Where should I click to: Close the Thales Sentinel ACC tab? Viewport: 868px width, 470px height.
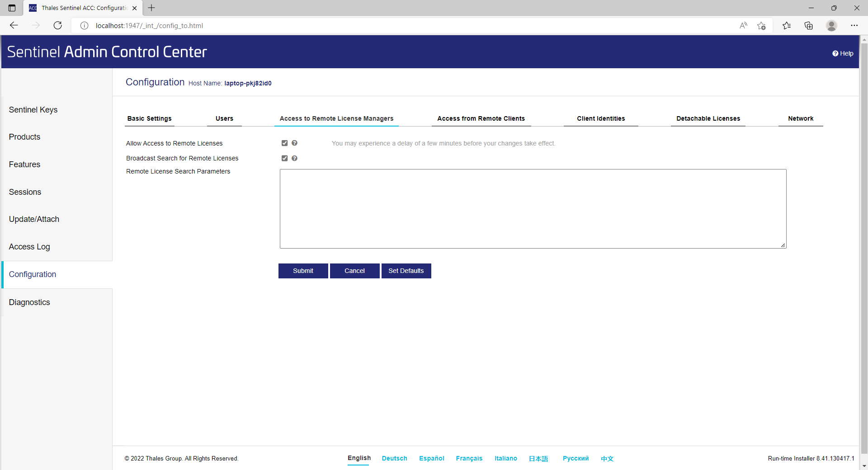(134, 8)
